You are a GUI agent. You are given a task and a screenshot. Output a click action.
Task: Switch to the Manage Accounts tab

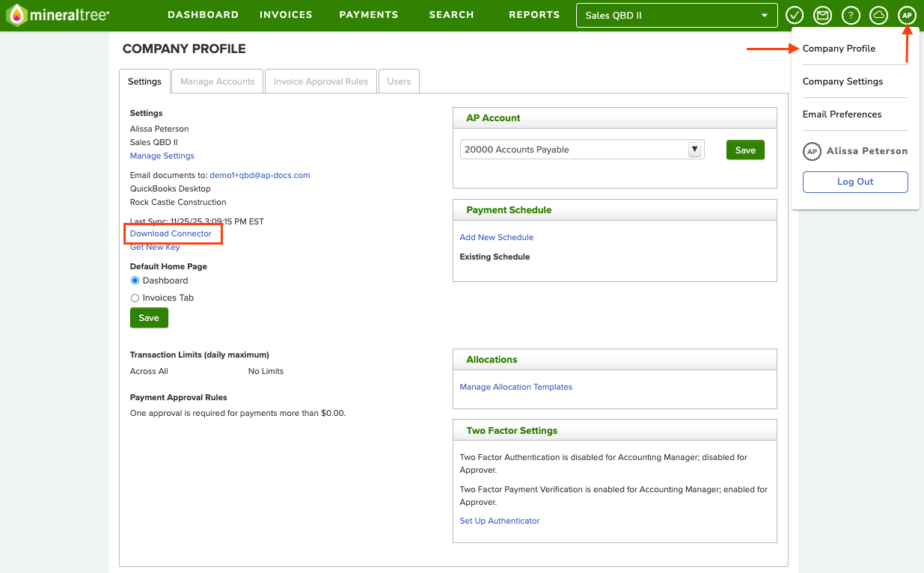(x=218, y=82)
